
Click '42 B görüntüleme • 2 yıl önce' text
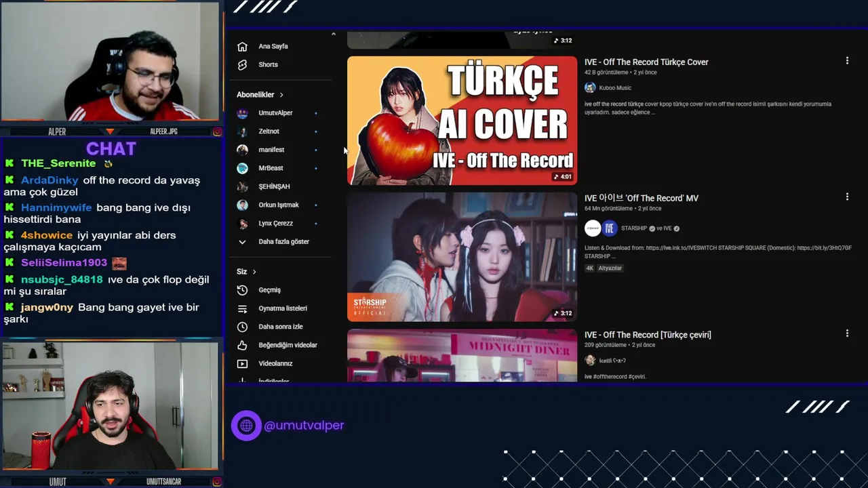620,73
